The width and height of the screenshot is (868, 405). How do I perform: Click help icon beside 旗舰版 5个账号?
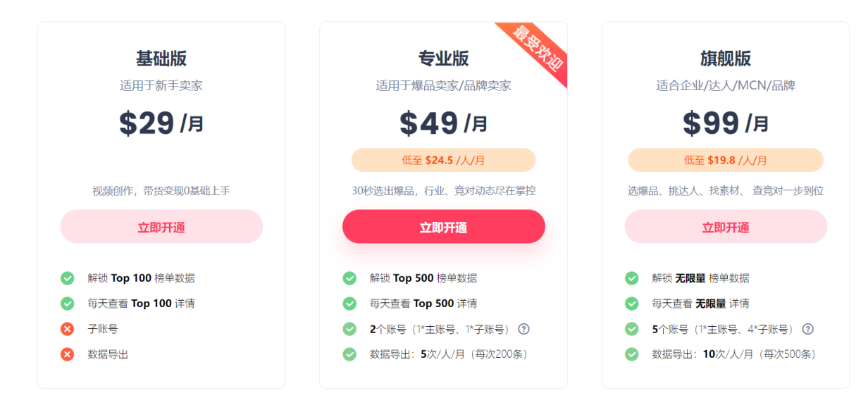pyautogui.click(x=808, y=329)
